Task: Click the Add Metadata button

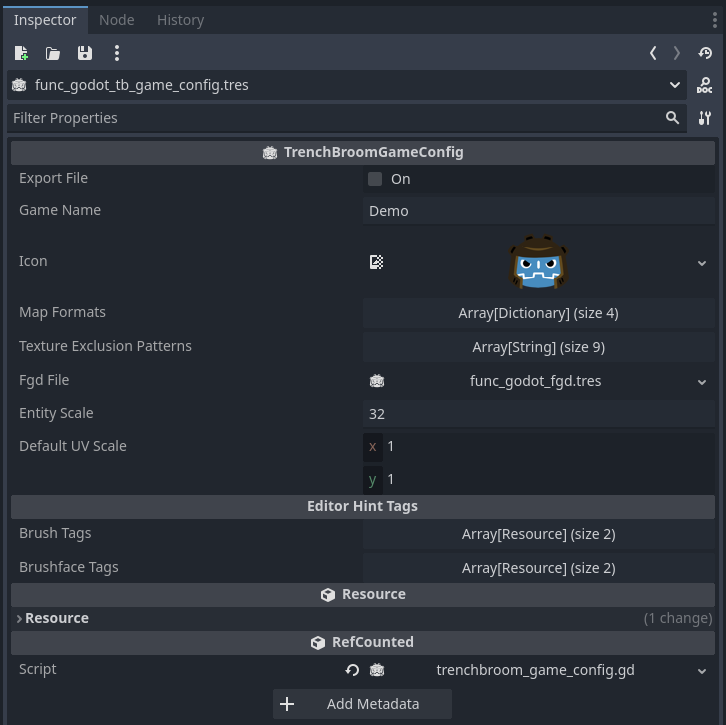Action: 362,704
